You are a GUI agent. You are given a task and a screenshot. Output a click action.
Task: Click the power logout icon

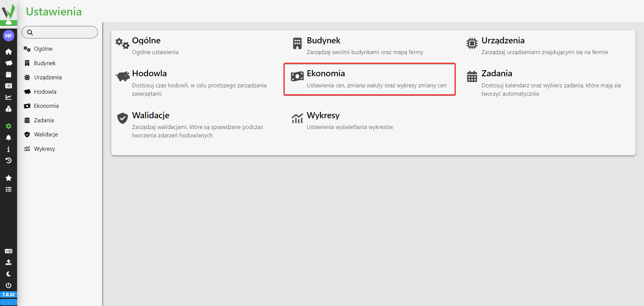point(8,285)
